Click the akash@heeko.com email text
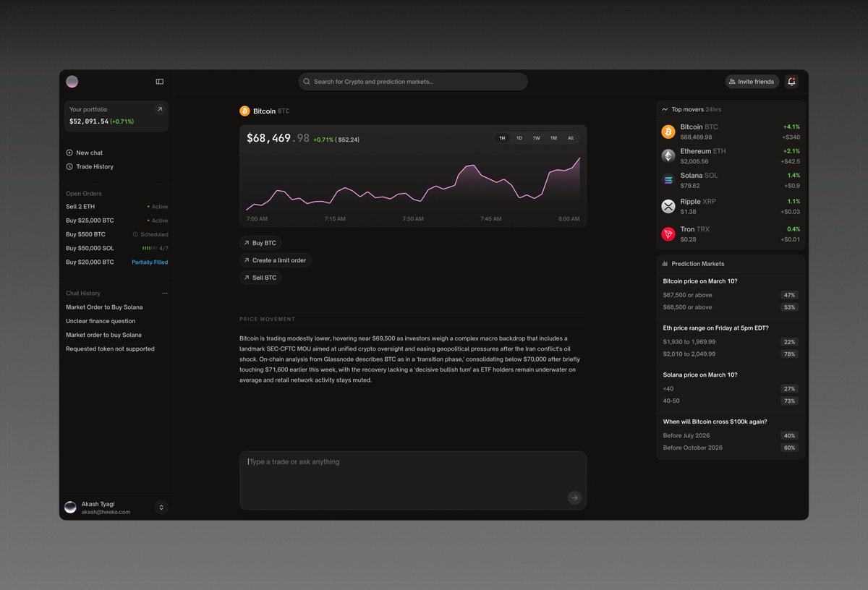Screen dimensions: 868x590 pos(106,512)
